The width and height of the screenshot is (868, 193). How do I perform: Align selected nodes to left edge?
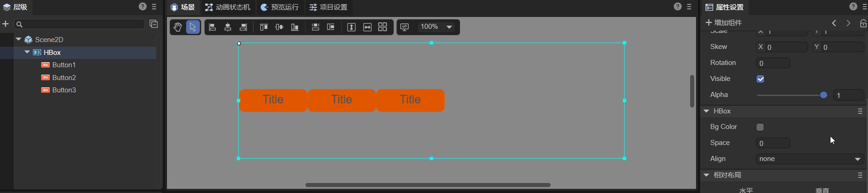coord(212,27)
